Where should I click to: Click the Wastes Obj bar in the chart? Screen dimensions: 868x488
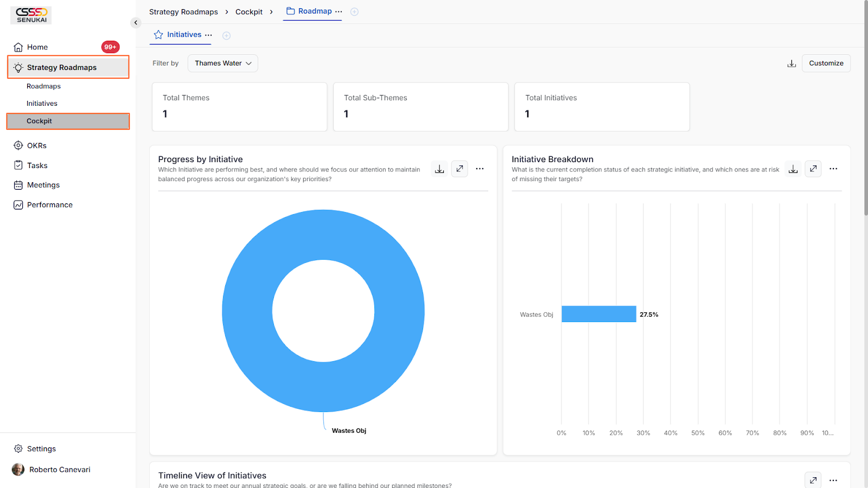(598, 314)
